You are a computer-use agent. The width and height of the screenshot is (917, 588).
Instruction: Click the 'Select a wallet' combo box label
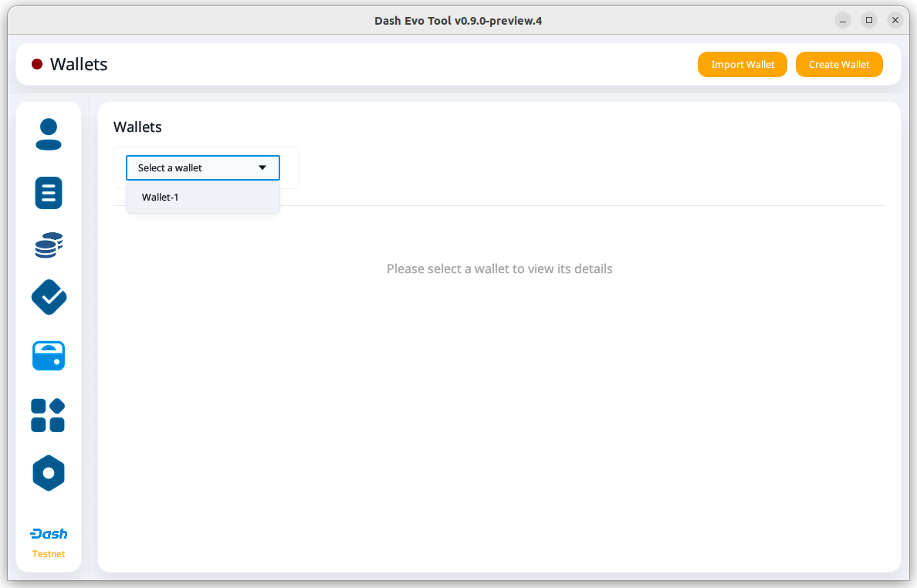pos(171,168)
